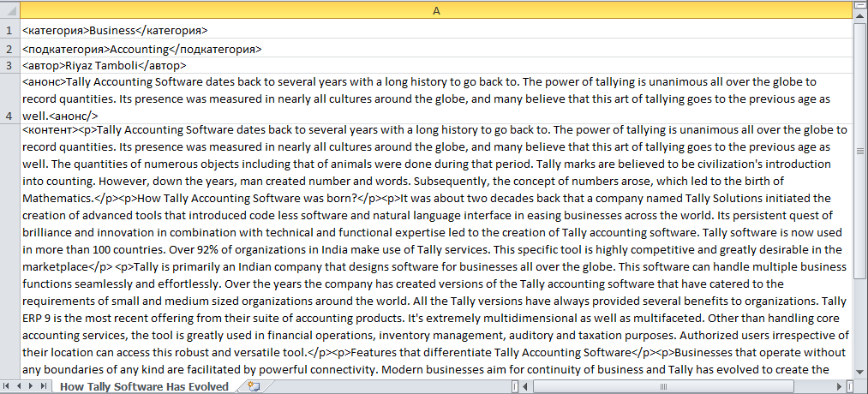The width and height of the screenshot is (868, 394).
Task: Select the row 1 header
Action: 9,29
